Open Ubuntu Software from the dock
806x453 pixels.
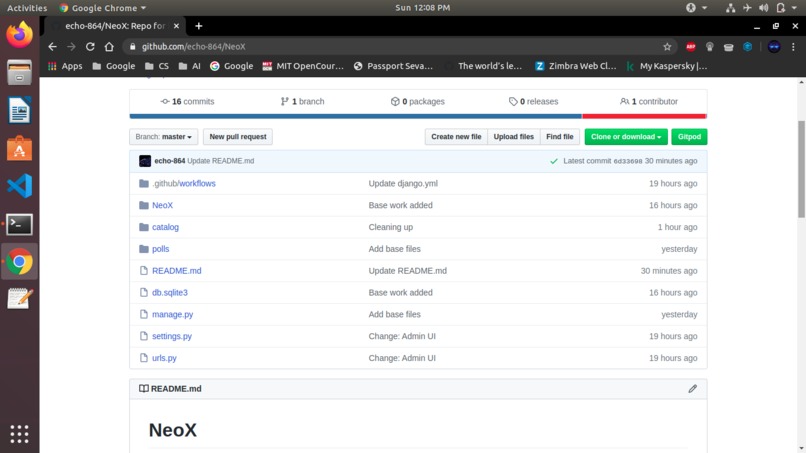(x=20, y=148)
